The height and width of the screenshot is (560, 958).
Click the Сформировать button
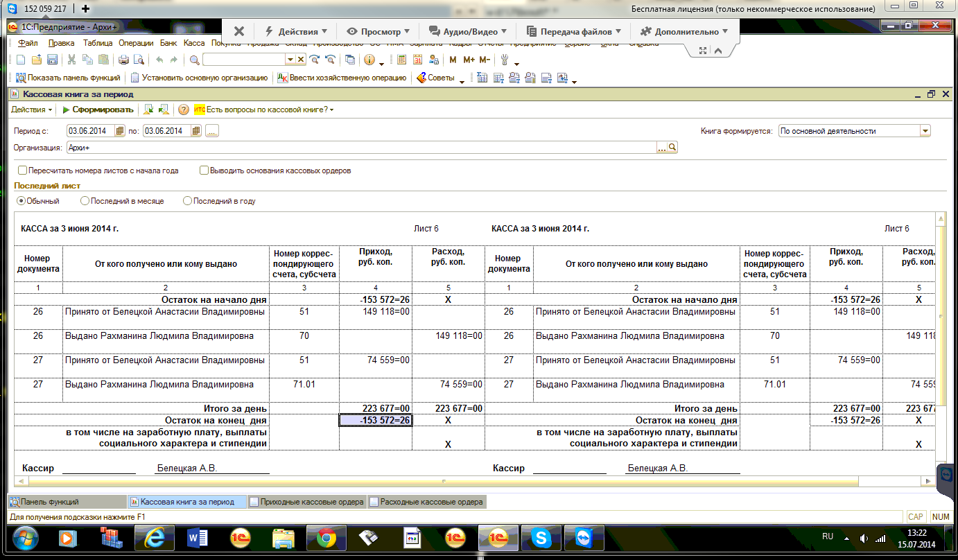[x=98, y=110]
